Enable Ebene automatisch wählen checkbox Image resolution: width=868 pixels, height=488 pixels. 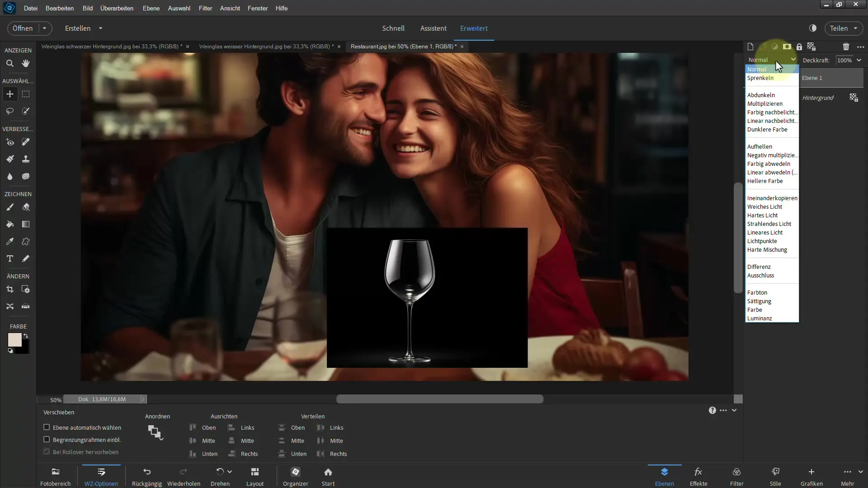tap(46, 427)
